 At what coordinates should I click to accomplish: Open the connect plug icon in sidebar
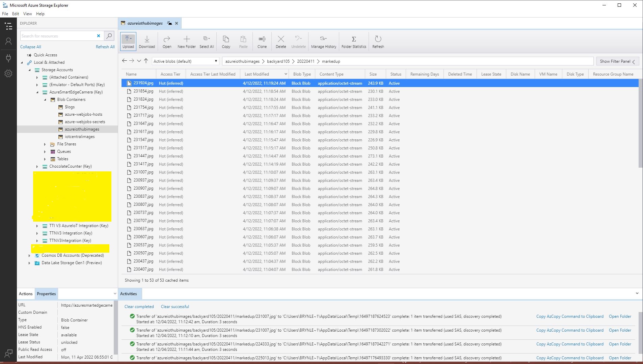pos(8,58)
